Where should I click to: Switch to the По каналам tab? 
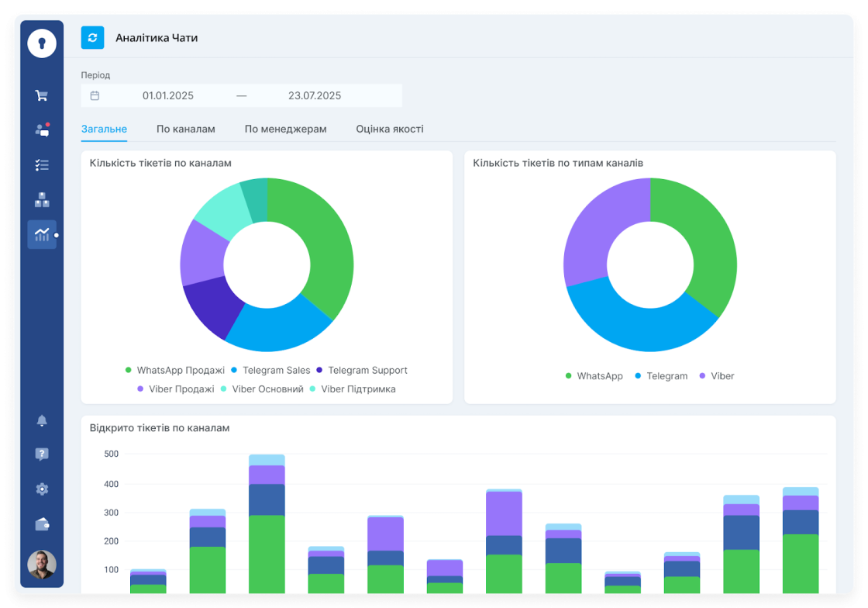coord(185,130)
